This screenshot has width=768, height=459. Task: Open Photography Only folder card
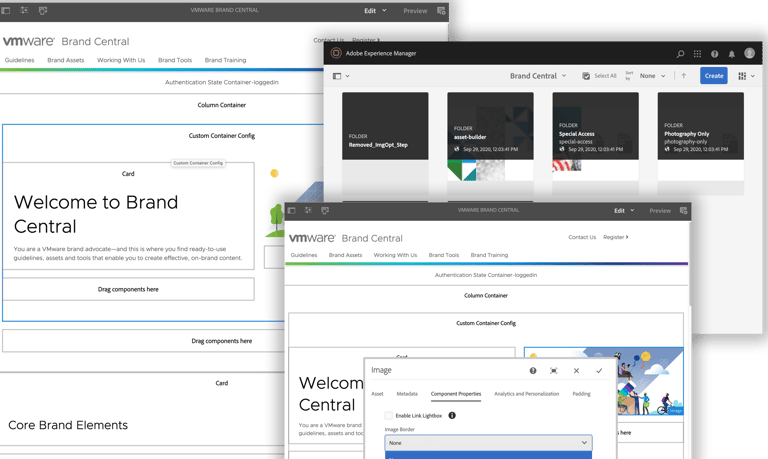pyautogui.click(x=700, y=143)
